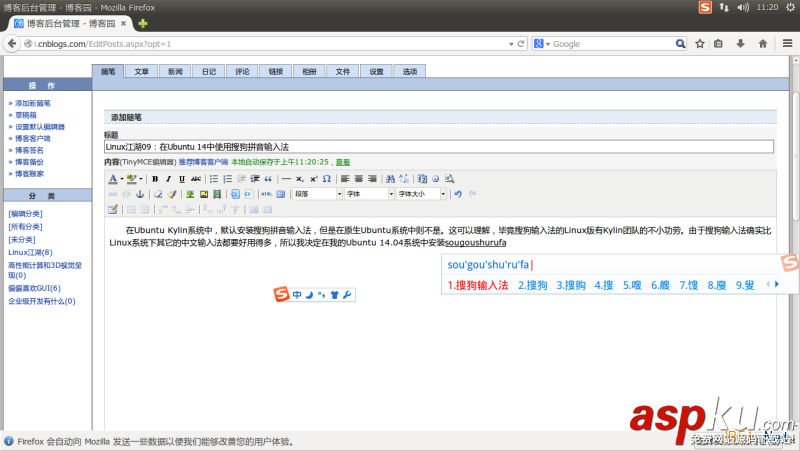
Task: Insert an anchor
Action: pyautogui.click(x=140, y=194)
